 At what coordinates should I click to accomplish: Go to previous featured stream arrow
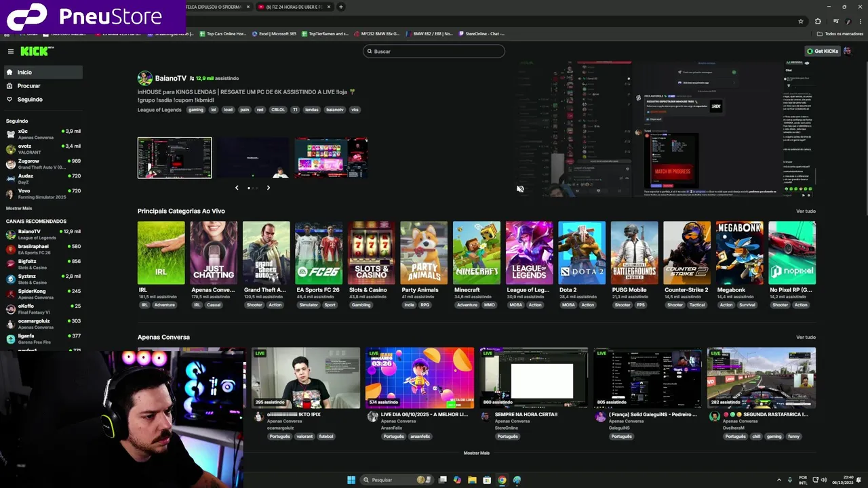[237, 188]
